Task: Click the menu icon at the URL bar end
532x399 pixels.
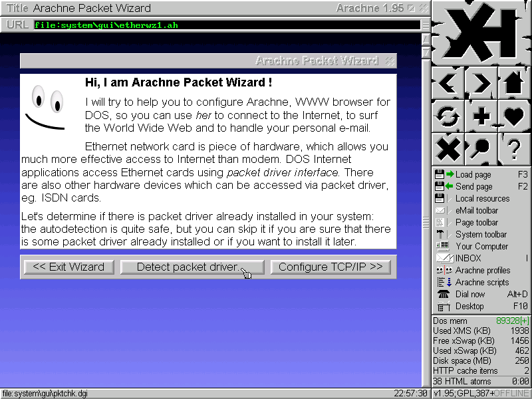Action: pos(425,25)
